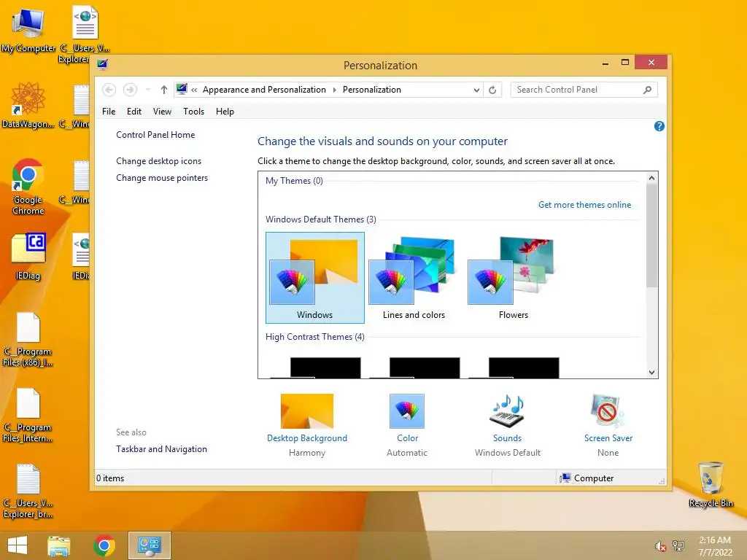Select the Windows theme

click(315, 278)
